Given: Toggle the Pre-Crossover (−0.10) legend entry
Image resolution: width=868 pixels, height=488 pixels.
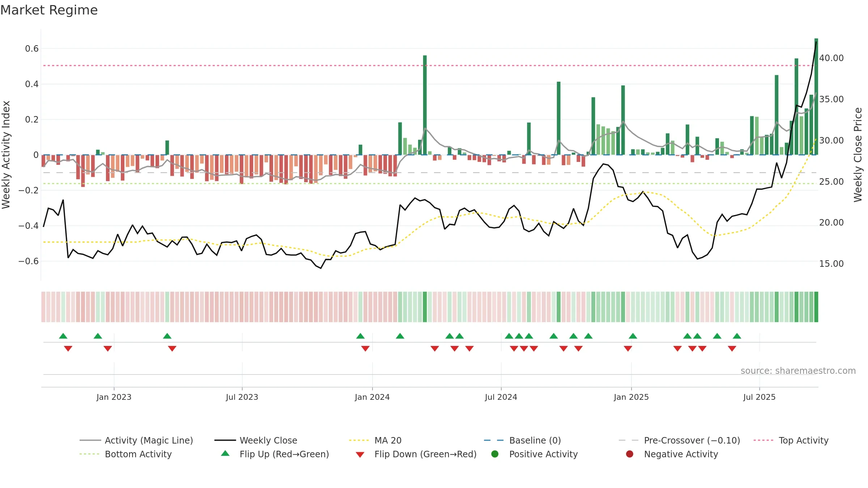Looking at the screenshot, I should (679, 440).
